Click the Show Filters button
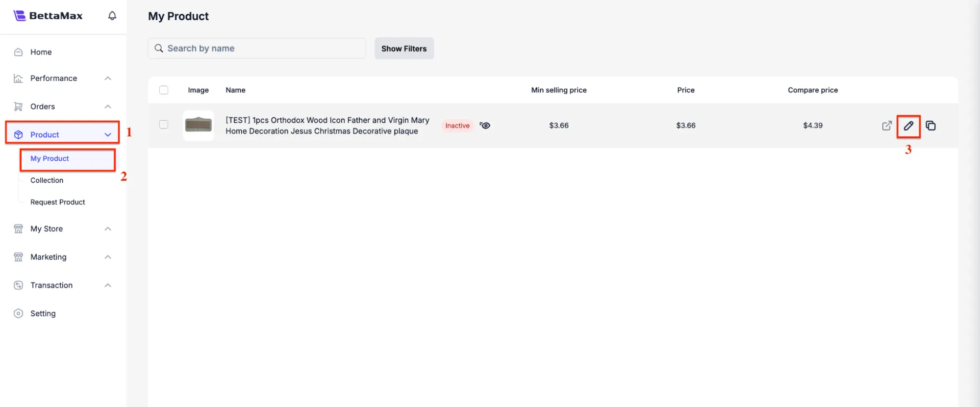980x407 pixels. [404, 49]
